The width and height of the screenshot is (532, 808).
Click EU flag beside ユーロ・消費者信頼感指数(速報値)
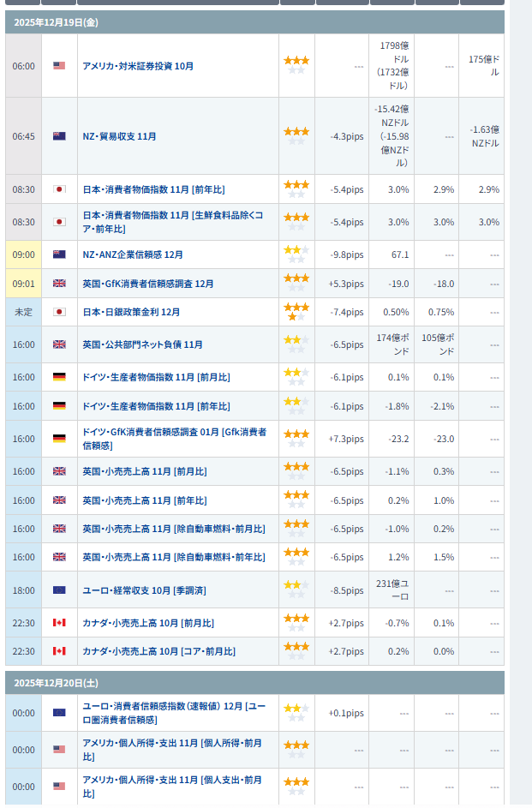(x=59, y=713)
